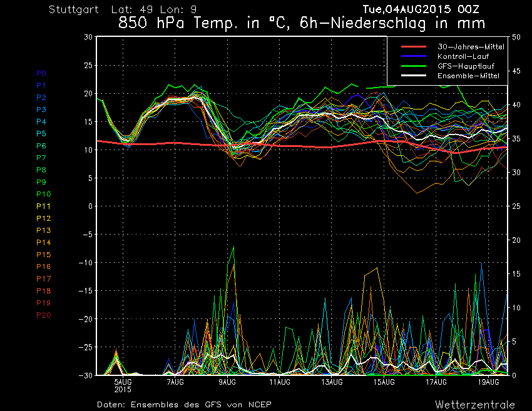Click the P19 ensemble member label
This screenshot has height=411, width=532.
pyautogui.click(x=44, y=303)
